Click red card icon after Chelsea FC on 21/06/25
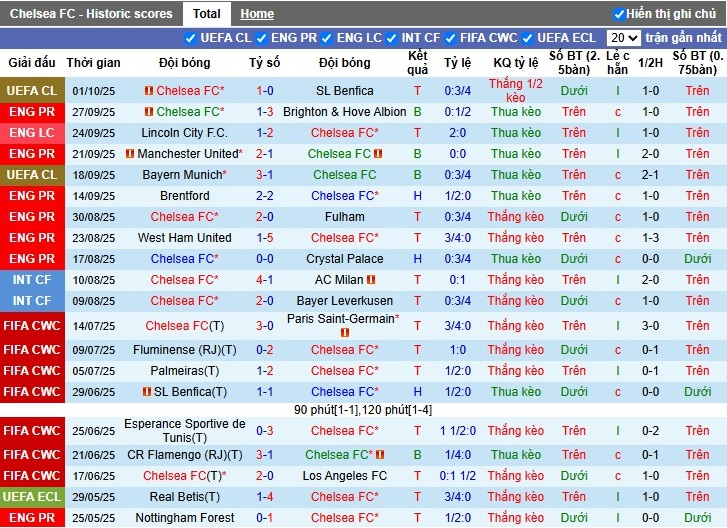 coord(380,455)
